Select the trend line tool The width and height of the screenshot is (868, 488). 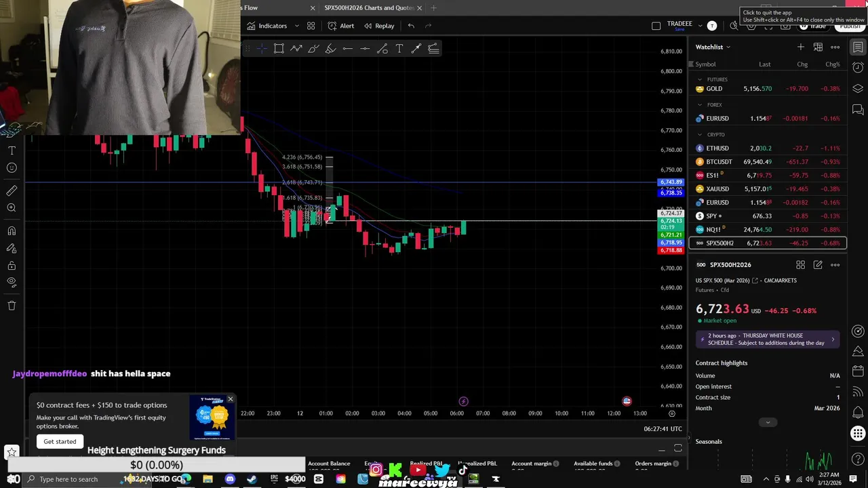[x=382, y=48]
